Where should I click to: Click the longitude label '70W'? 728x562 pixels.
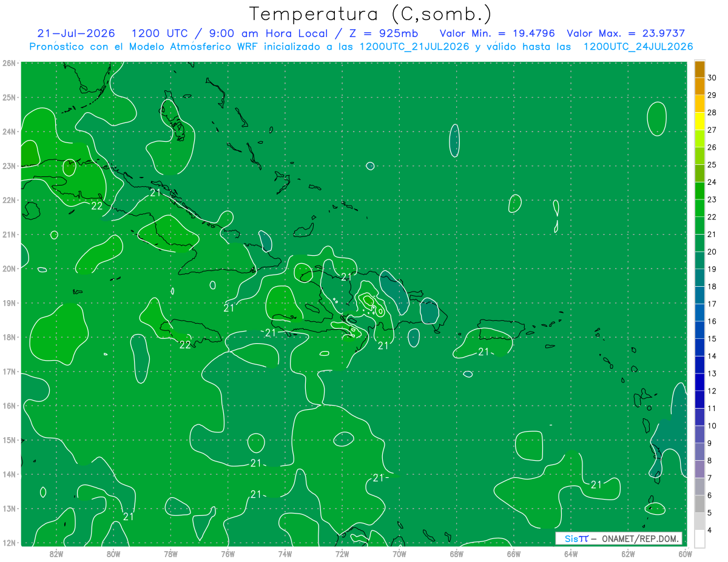399,554
